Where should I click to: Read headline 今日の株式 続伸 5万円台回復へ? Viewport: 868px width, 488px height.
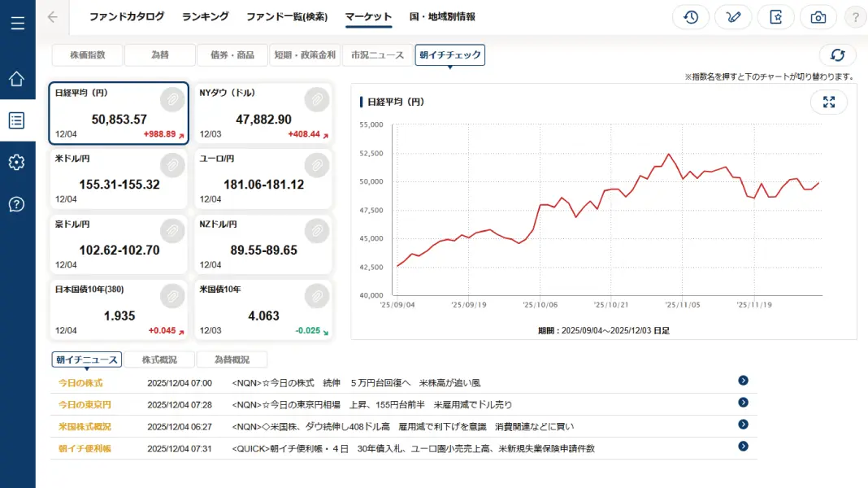(x=357, y=383)
